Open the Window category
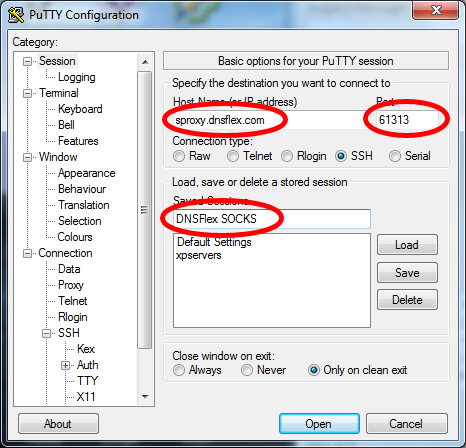The height and width of the screenshot is (448, 466). click(x=58, y=157)
